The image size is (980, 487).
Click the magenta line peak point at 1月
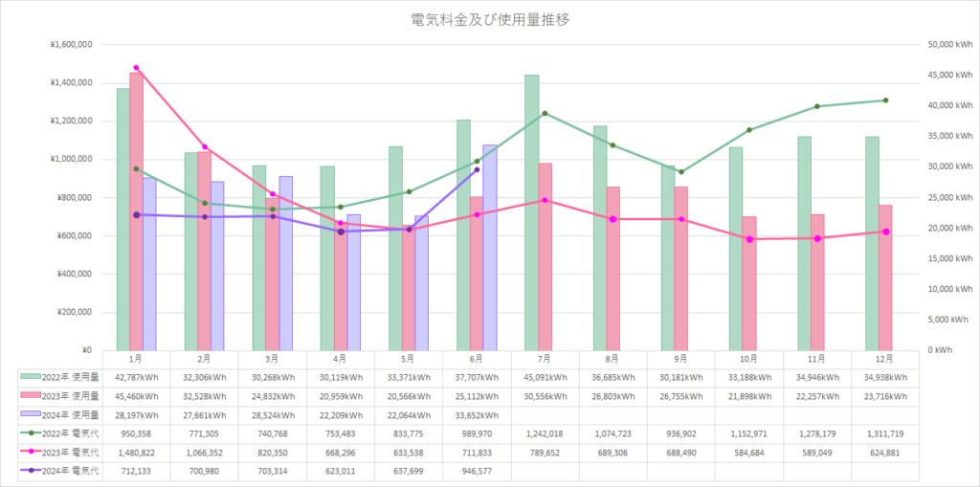click(x=136, y=68)
